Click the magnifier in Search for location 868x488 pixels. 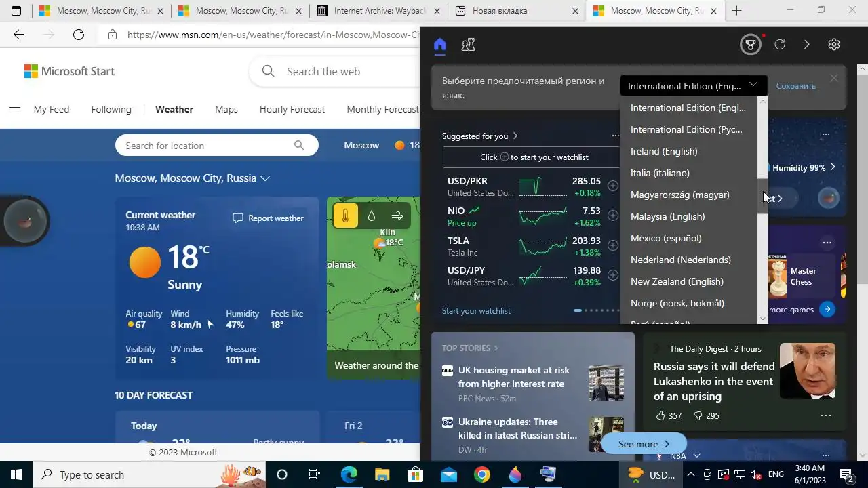click(x=299, y=145)
